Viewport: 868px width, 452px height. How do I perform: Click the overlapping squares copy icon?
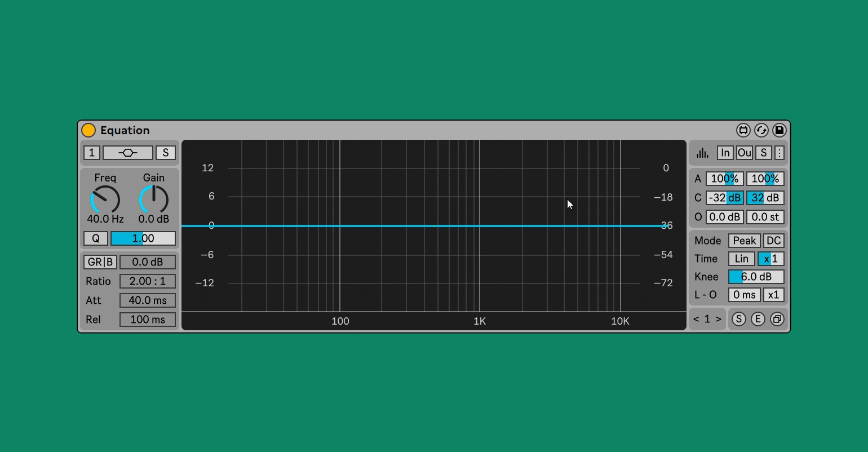tap(777, 319)
